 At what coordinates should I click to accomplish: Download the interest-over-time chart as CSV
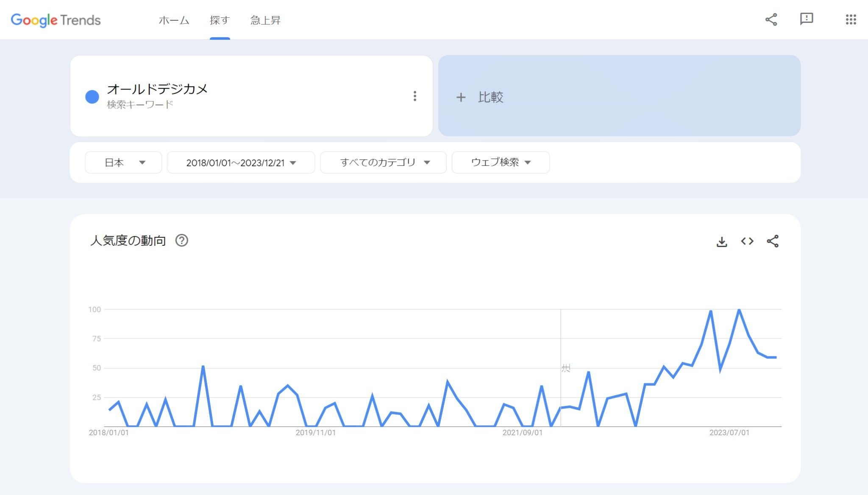click(x=722, y=242)
